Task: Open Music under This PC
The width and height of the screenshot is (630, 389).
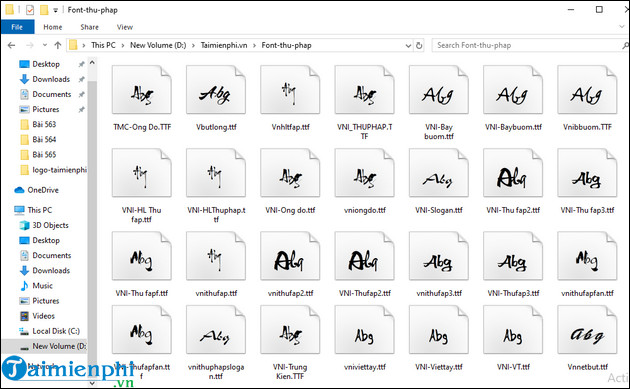Action: click(x=42, y=286)
